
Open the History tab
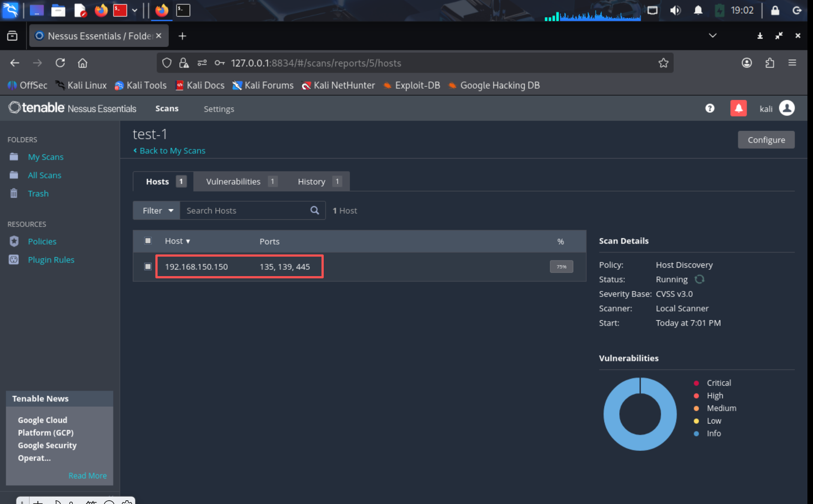pos(311,181)
